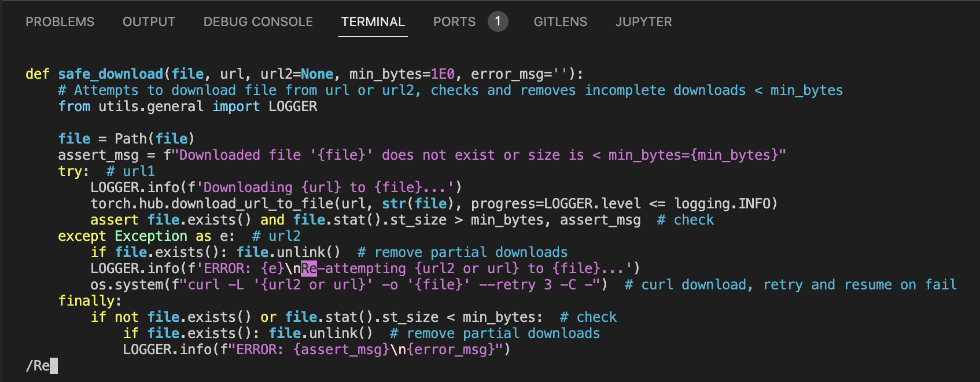Screen dimensions: 980x382
Task: Click the block cursor after "/Re"
Action: [x=54, y=366]
